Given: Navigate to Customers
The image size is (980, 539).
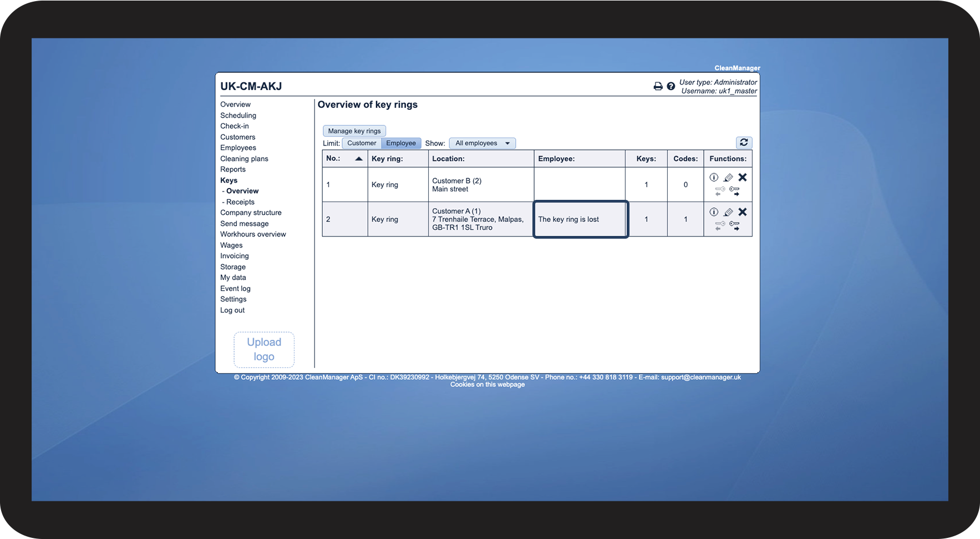Looking at the screenshot, I should pos(238,137).
